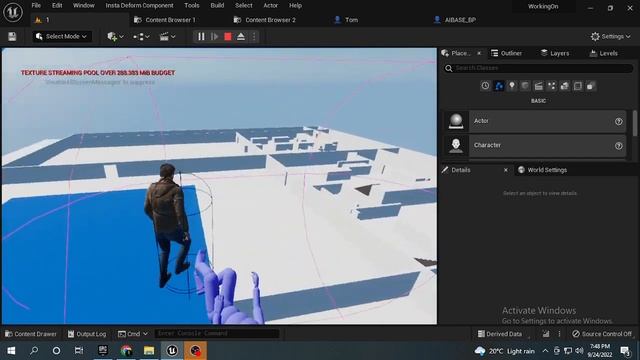Select the Cinematic category clapperboard icon
Screen dimensions: 640x360
[538, 86]
